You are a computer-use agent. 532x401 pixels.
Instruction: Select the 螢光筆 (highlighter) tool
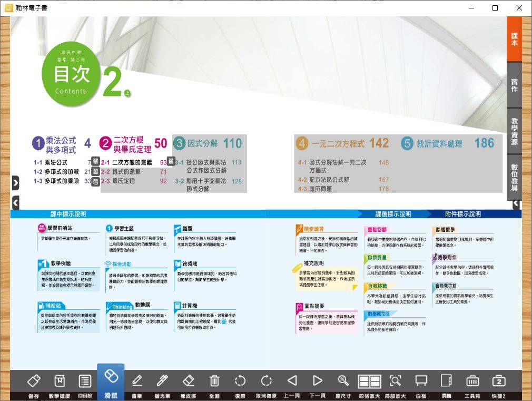pyautogui.click(x=162, y=382)
